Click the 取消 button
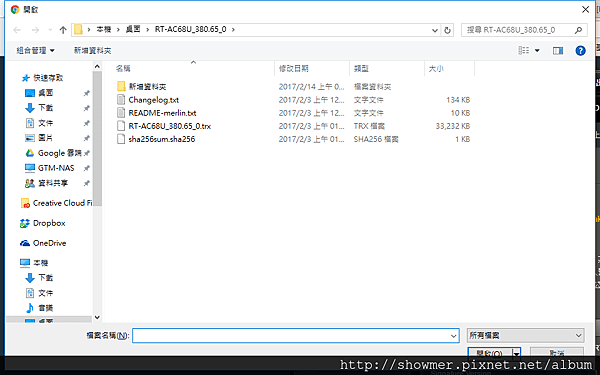 click(x=557, y=353)
